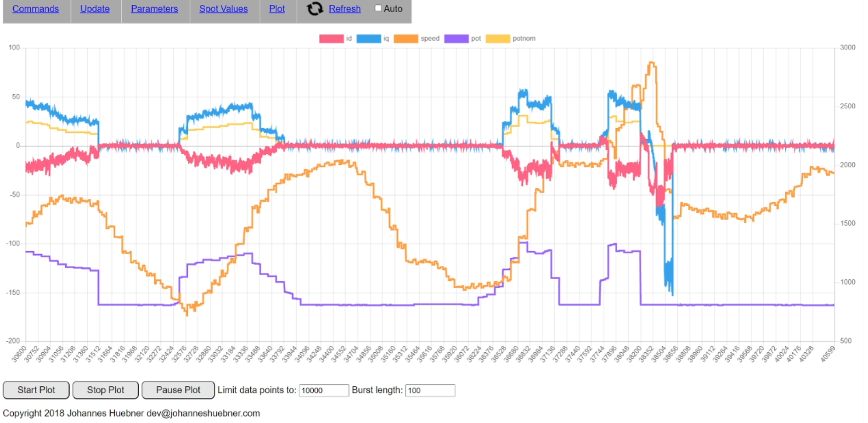868x423 pixels.
Task: Select the Plot tab
Action: (277, 9)
